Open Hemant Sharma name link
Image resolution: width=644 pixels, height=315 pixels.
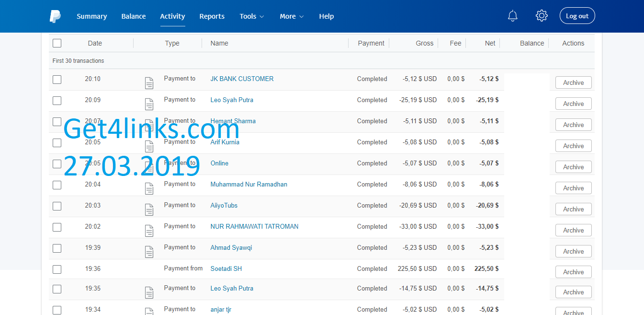point(233,121)
